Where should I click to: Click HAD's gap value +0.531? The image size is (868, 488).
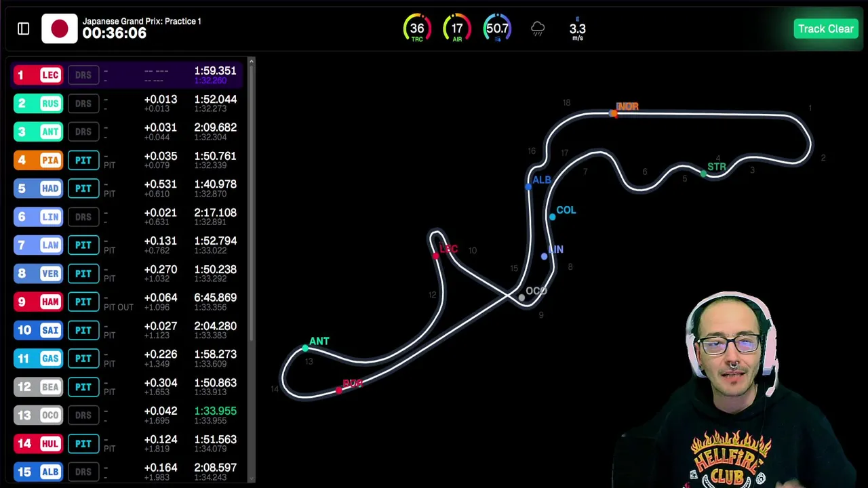click(x=161, y=184)
